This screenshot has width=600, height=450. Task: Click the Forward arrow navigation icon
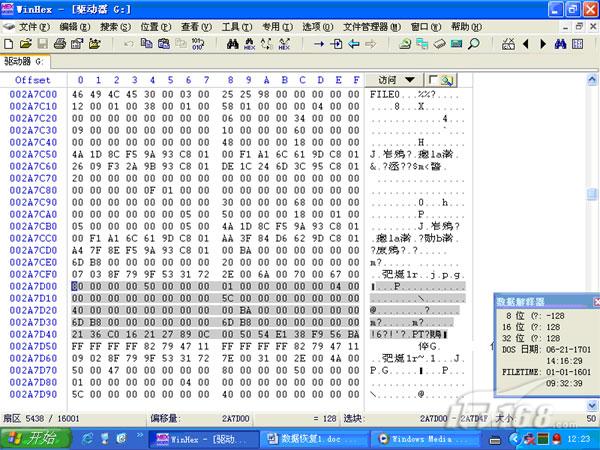click(370, 44)
